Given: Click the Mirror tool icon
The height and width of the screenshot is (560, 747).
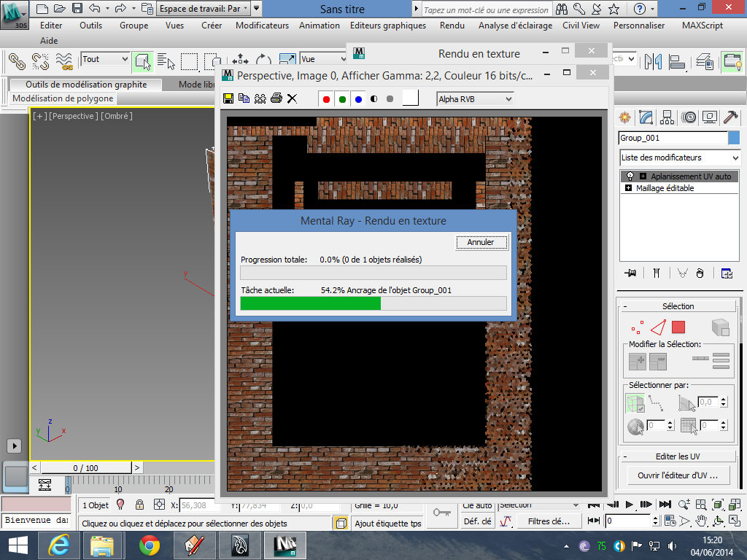Looking at the screenshot, I should click(x=653, y=61).
